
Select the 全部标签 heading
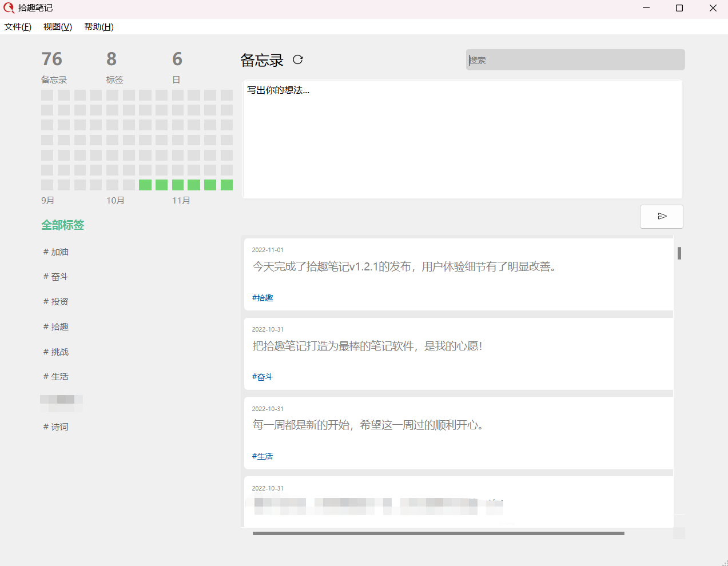point(63,225)
